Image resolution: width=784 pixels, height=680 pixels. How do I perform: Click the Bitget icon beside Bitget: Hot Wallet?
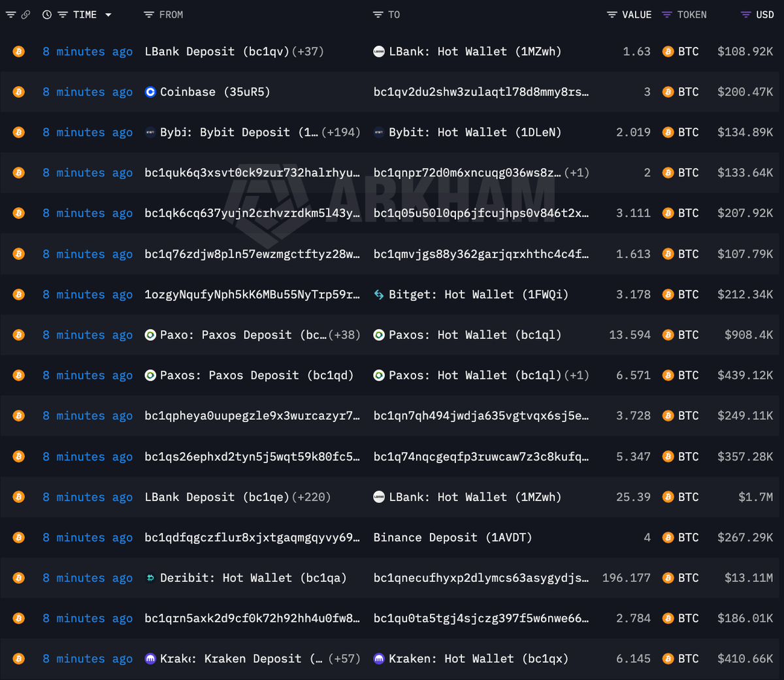tap(379, 294)
